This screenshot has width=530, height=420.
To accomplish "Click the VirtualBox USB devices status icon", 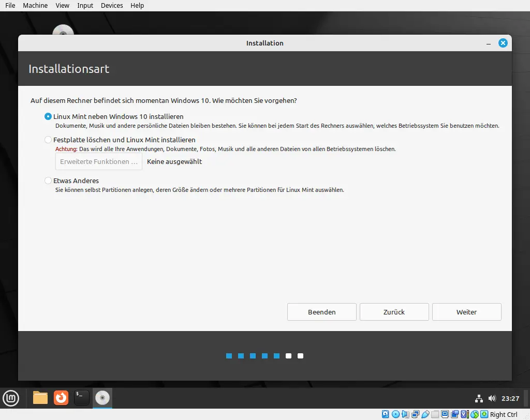I will coord(425,414).
